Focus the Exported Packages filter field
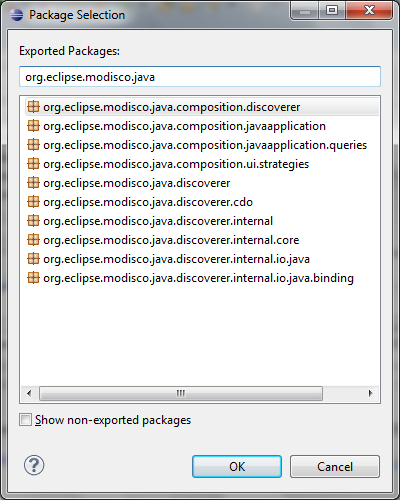This screenshot has height=500, width=400. tap(200, 77)
